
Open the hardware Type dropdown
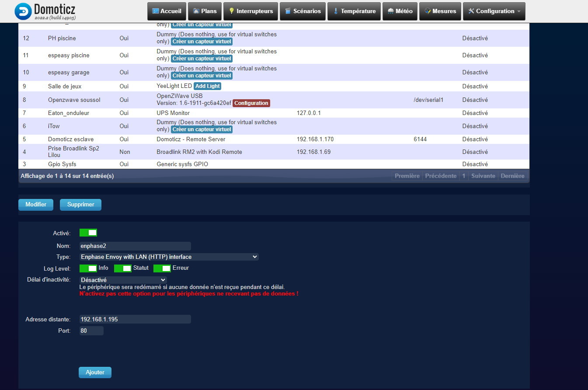[x=169, y=257]
